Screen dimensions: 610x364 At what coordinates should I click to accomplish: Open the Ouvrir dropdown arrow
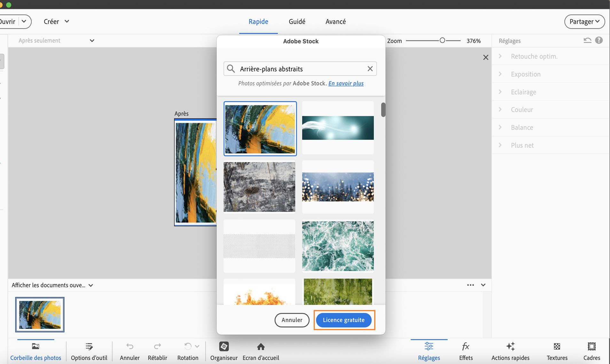click(x=24, y=21)
